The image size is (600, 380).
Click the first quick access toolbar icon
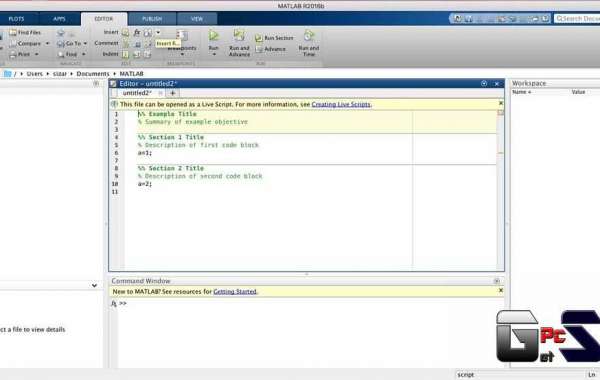pos(457,18)
